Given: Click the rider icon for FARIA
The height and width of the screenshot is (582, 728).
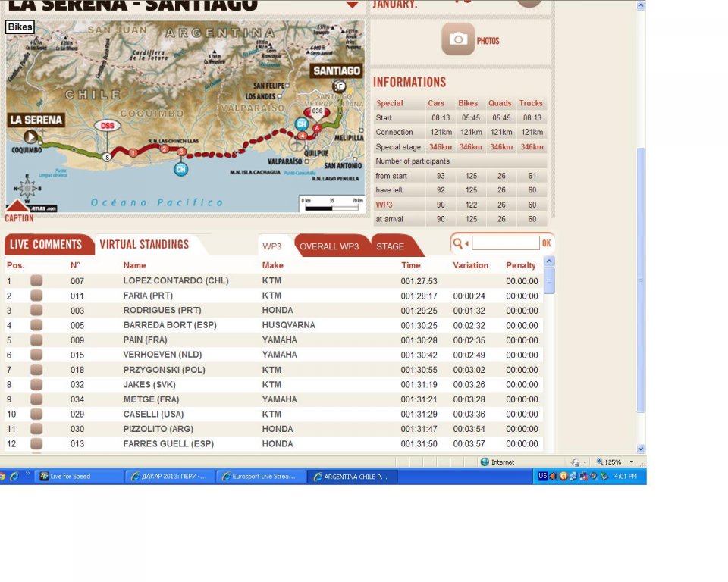Looking at the screenshot, I should coord(36,296).
